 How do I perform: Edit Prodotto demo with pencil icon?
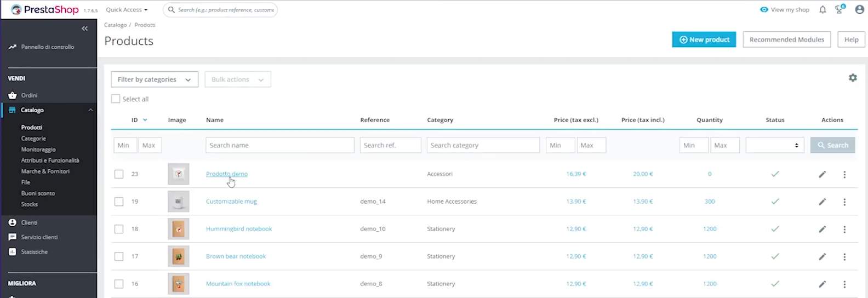point(822,174)
